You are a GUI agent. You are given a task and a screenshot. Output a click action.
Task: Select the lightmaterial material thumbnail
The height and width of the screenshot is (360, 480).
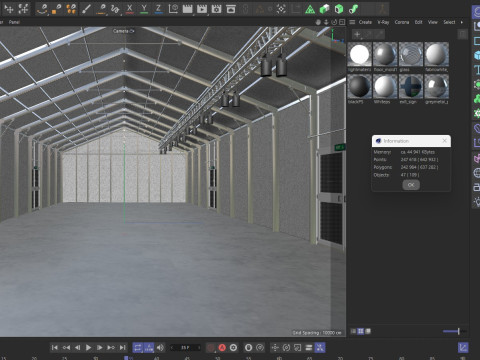360,54
